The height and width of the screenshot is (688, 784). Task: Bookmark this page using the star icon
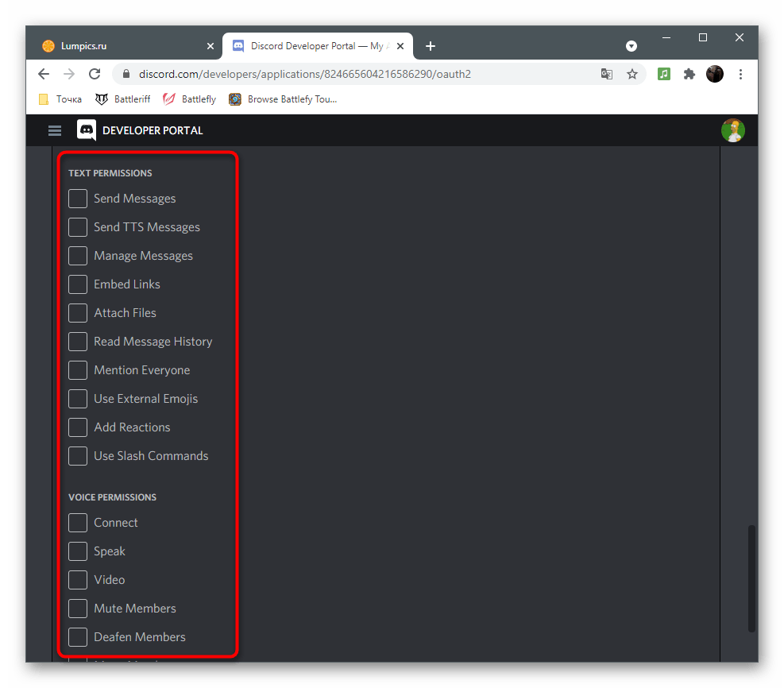pos(632,73)
